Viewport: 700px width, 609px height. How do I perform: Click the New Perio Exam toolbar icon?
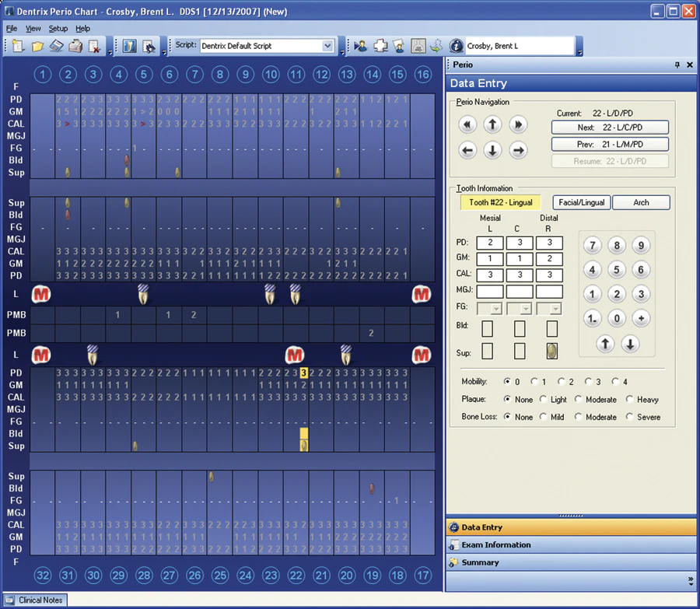pyautogui.click(x=16, y=46)
